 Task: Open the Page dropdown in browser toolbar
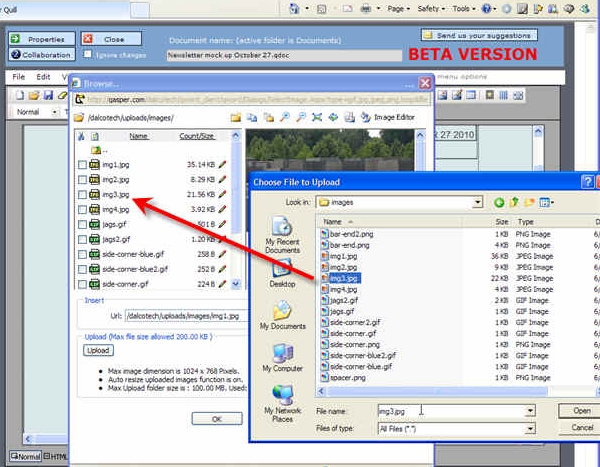pos(398,8)
